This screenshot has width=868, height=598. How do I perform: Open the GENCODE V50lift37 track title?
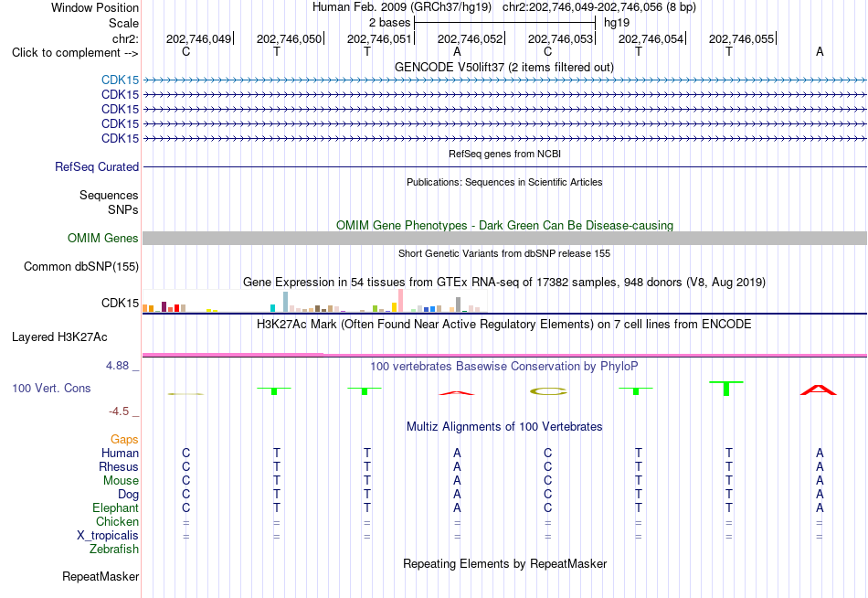pyautogui.click(x=504, y=67)
